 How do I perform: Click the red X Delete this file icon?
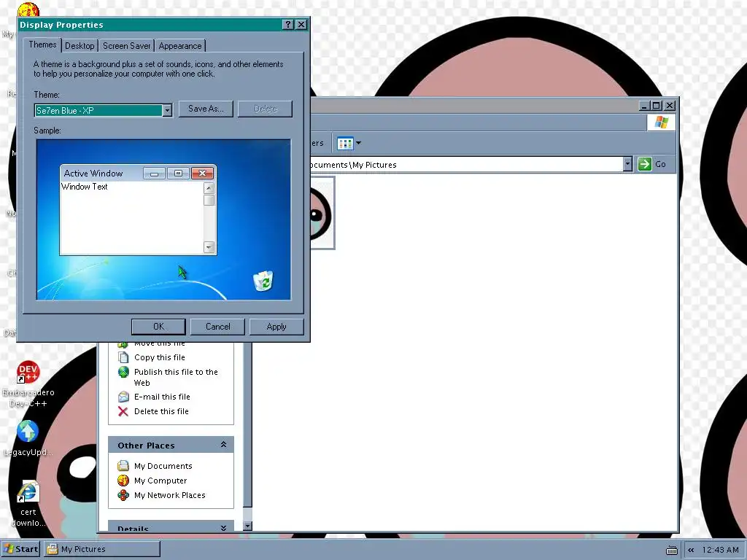123,411
